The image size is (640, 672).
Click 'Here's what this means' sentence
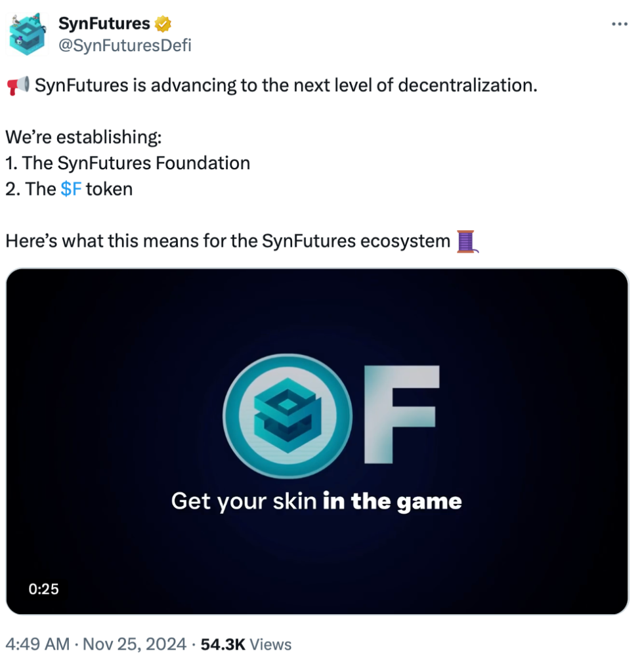click(x=227, y=241)
